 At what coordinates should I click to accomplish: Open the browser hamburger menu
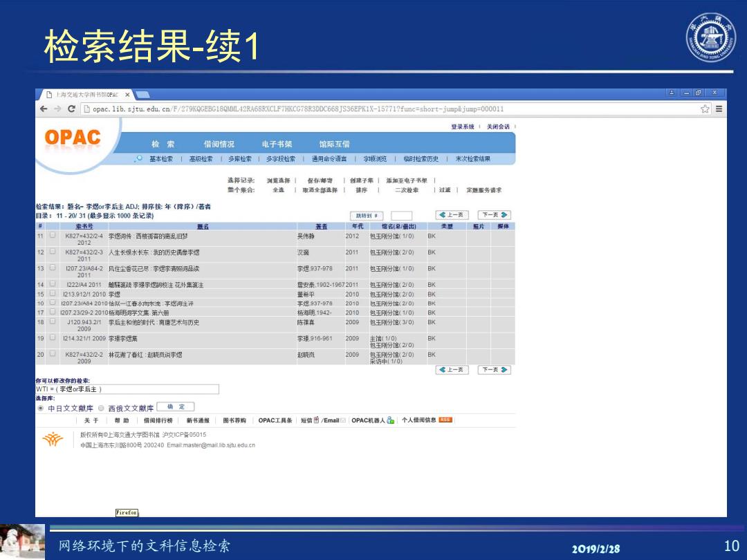click(719, 109)
